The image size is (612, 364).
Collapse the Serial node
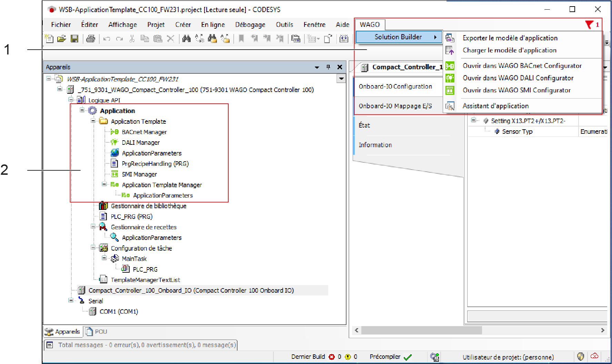(71, 300)
